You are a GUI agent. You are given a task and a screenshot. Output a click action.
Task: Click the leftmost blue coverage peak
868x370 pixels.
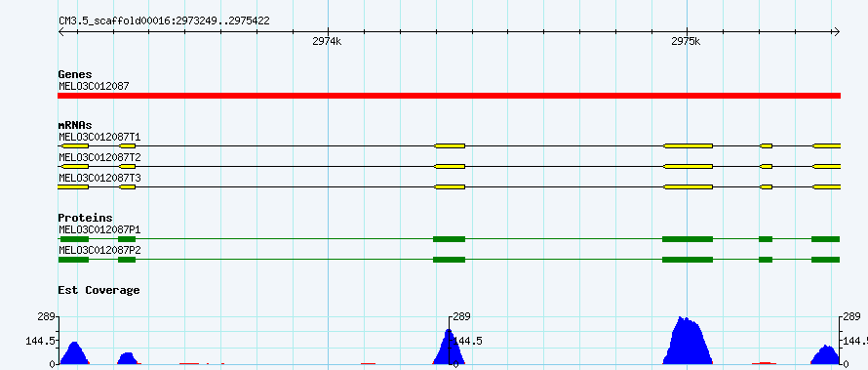click(x=75, y=353)
